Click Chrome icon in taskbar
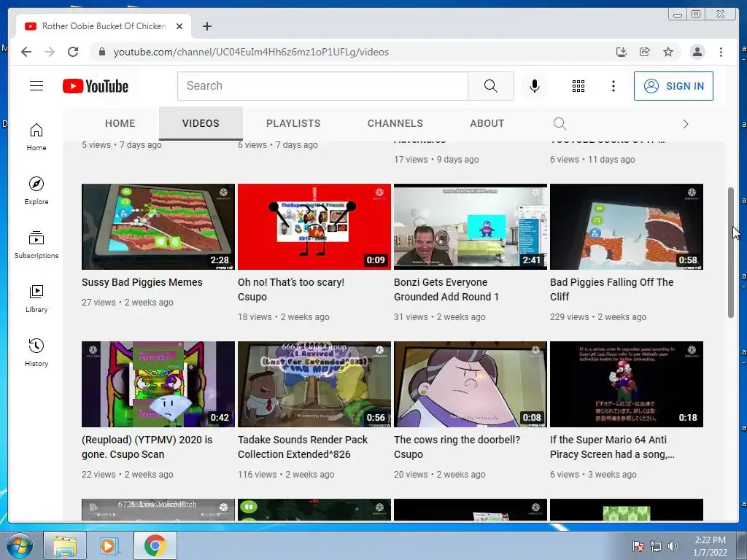The image size is (747, 560). tap(155, 545)
